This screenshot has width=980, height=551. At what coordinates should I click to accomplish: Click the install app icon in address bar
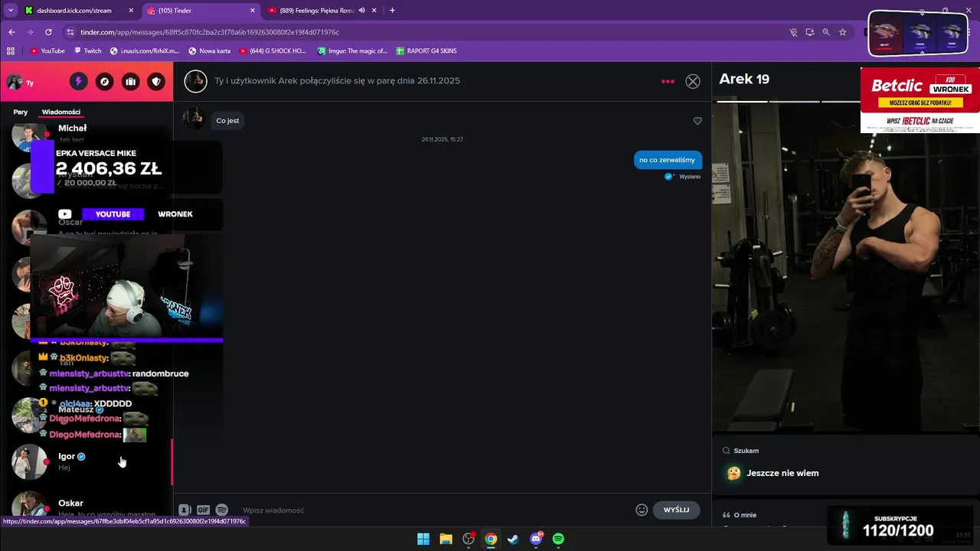pos(809,32)
